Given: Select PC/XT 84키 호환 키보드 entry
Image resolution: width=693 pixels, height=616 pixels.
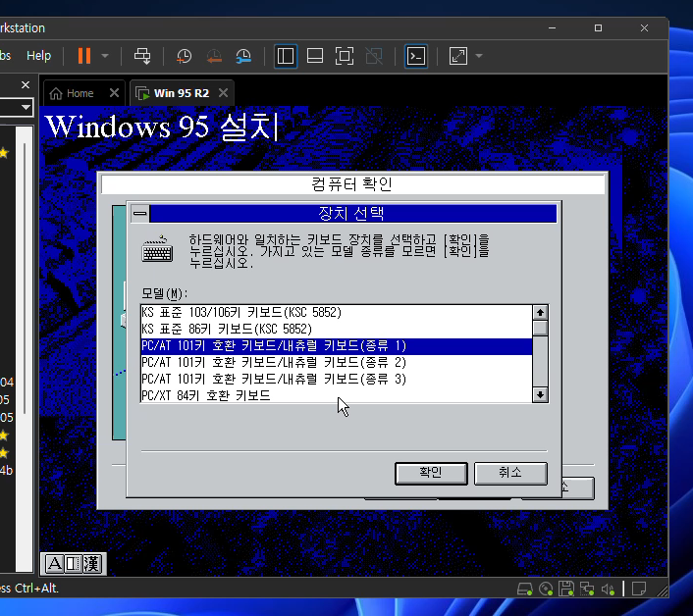Looking at the screenshot, I should (x=337, y=395).
